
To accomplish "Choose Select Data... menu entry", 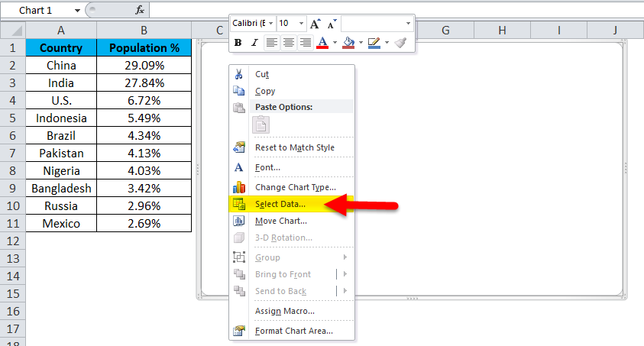I will [x=280, y=204].
